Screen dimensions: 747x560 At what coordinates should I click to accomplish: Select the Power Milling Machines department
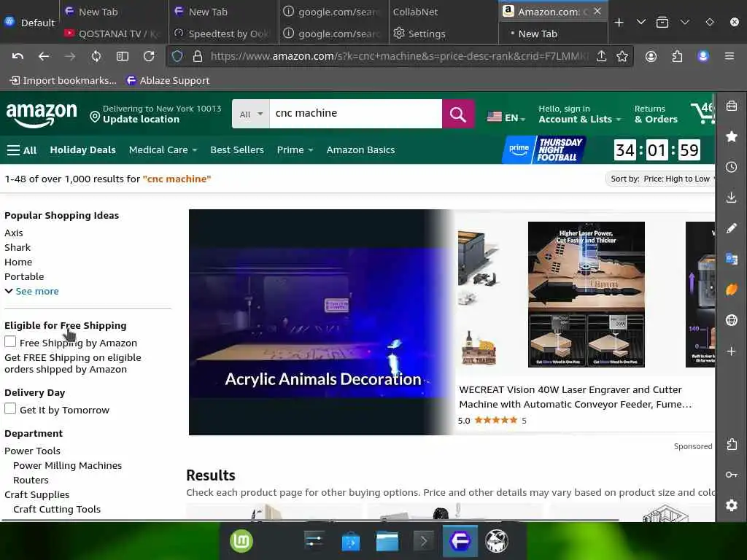tap(67, 465)
